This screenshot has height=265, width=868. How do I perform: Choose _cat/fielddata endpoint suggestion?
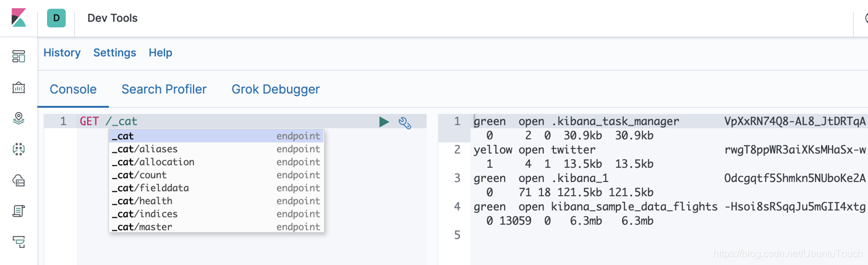point(216,188)
